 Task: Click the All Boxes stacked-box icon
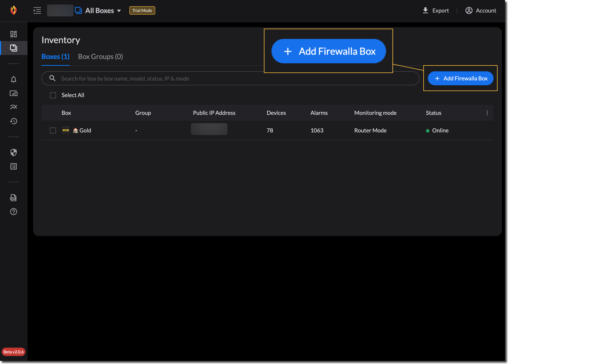tap(78, 11)
